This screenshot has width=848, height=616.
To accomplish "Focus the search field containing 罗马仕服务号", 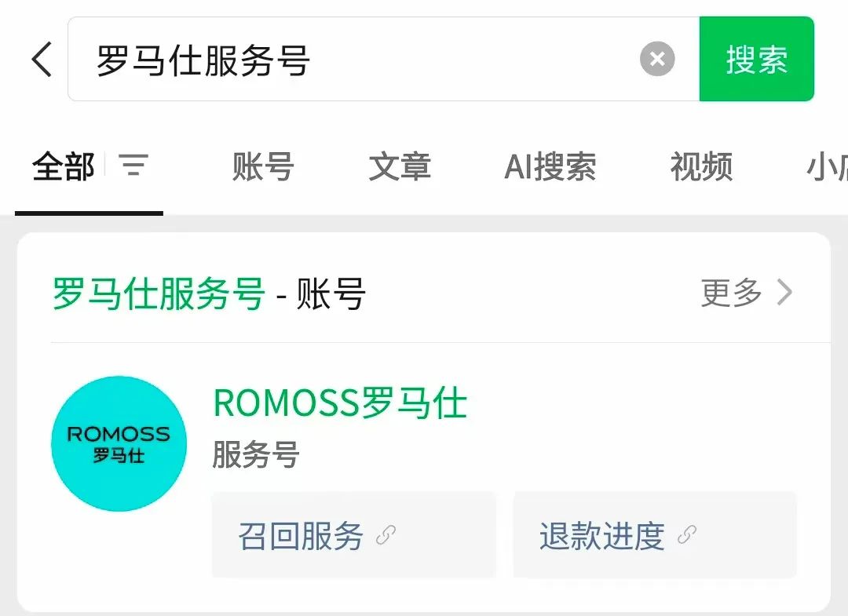I will point(383,59).
